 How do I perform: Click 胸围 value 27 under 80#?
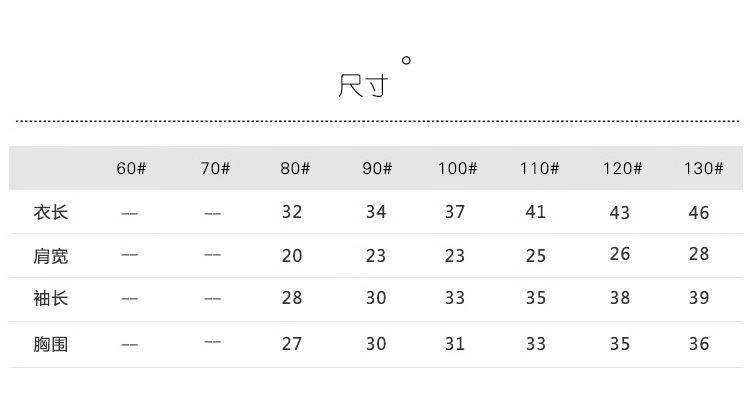tap(292, 344)
